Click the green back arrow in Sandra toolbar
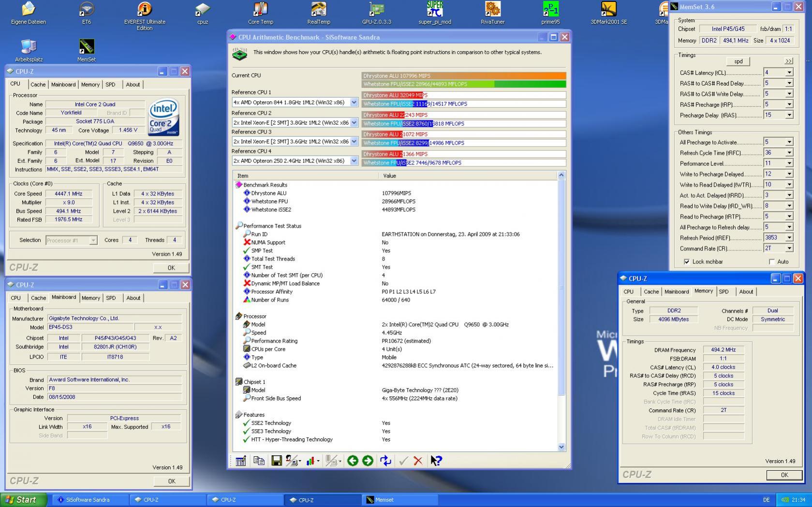 coord(353,461)
